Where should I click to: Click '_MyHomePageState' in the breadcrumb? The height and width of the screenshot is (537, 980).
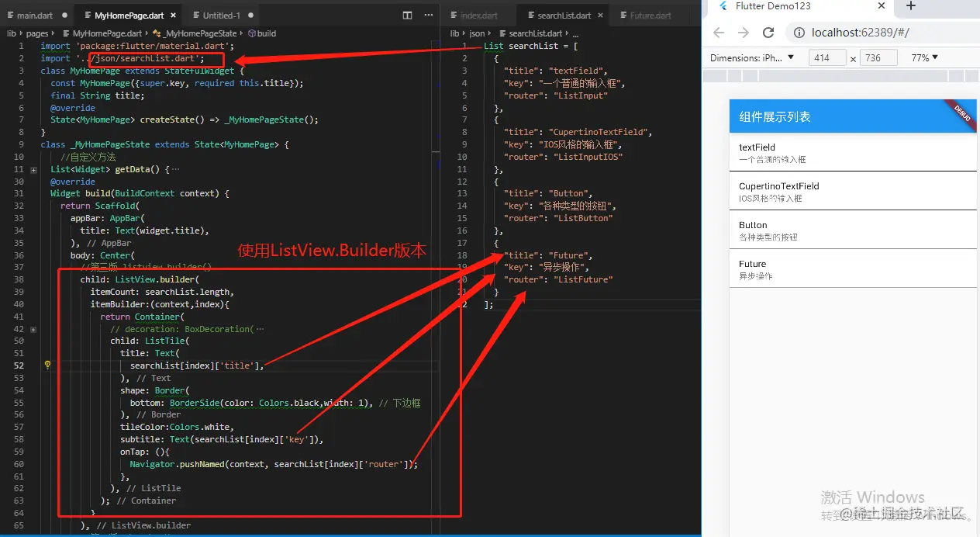[200, 33]
